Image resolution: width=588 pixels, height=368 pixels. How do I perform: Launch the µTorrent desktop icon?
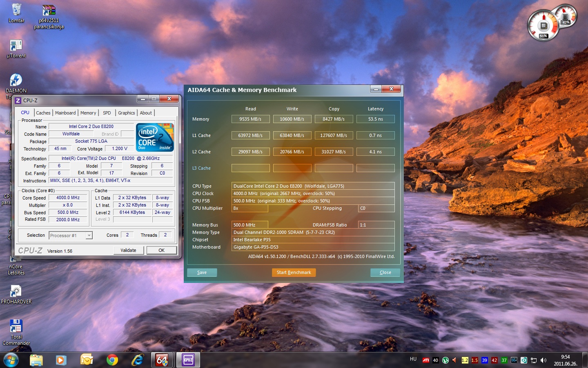click(16, 49)
